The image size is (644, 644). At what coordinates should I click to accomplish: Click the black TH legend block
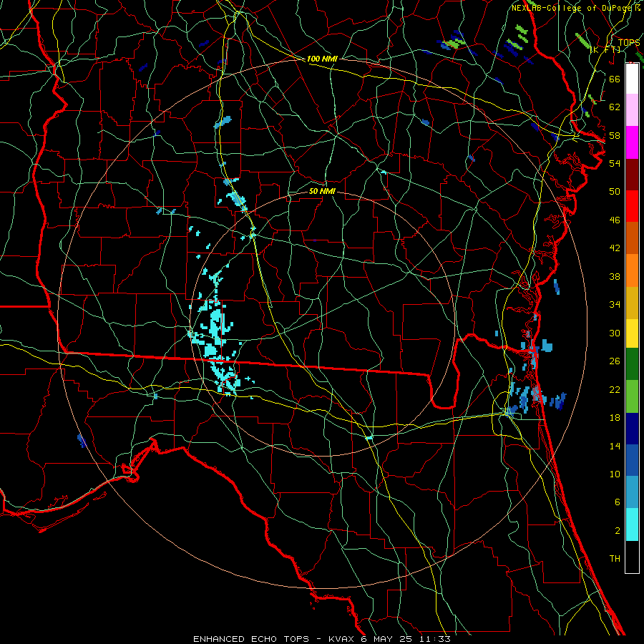coord(632,557)
